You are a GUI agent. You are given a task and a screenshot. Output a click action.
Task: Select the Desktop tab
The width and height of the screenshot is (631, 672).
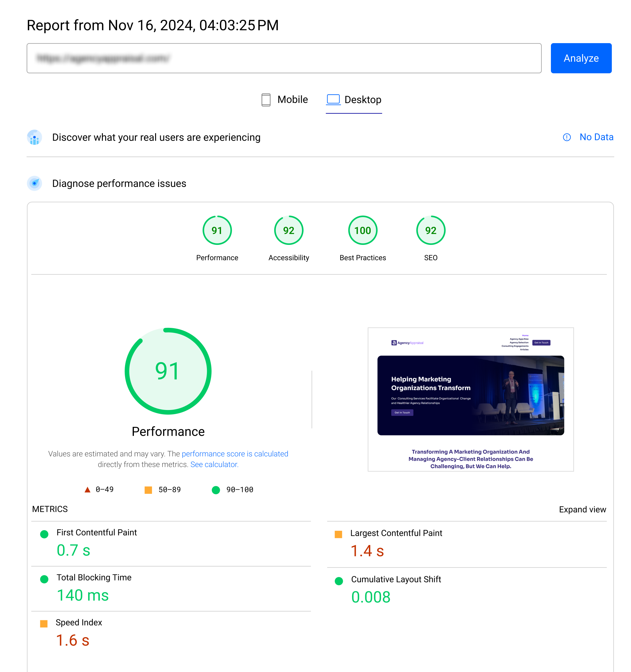tap(353, 100)
